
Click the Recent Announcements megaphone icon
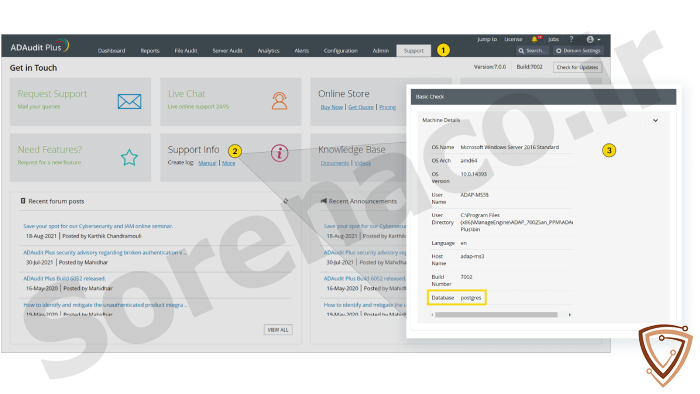click(324, 201)
